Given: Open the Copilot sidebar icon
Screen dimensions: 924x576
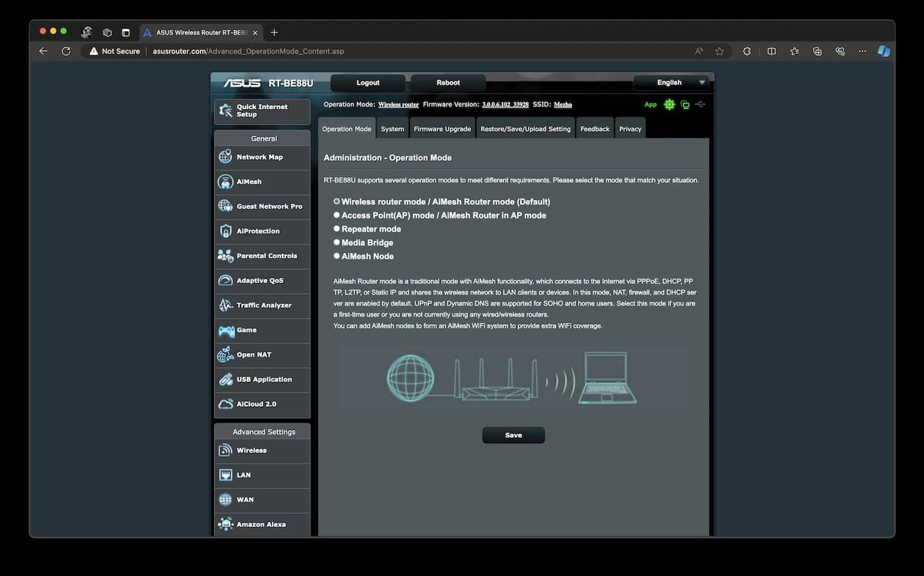Looking at the screenshot, I should coord(884,51).
